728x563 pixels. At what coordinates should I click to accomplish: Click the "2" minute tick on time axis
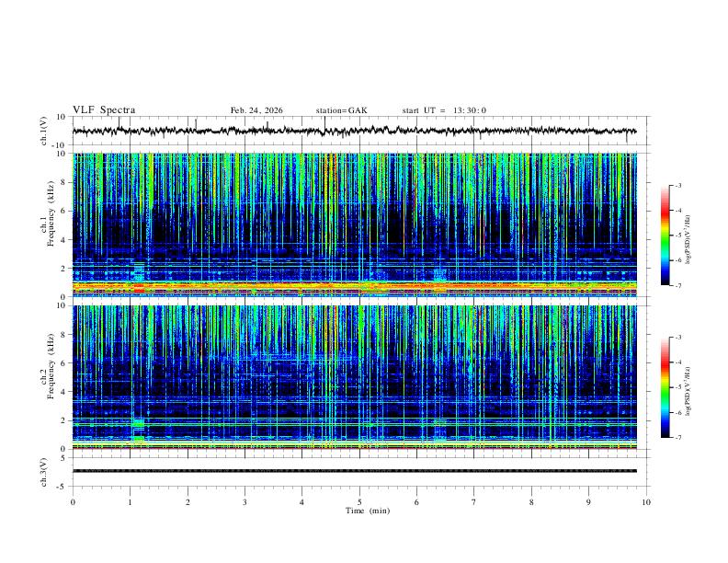(188, 502)
